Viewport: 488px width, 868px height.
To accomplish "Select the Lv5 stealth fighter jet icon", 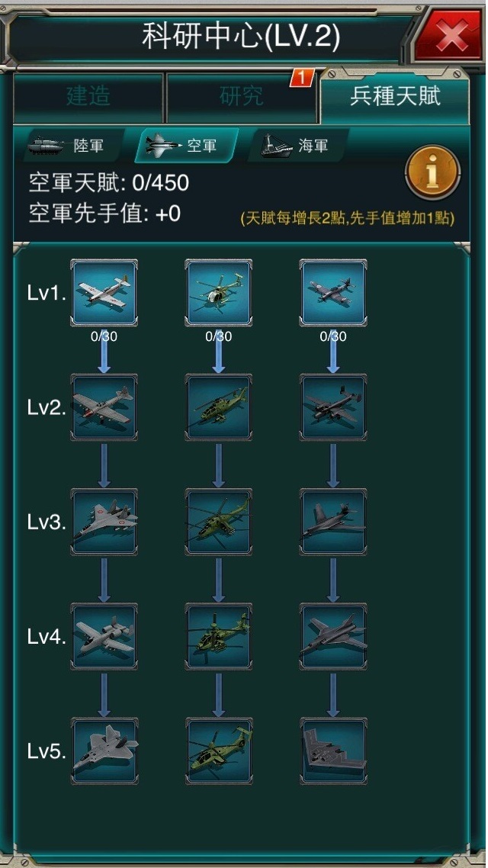I will click(104, 751).
